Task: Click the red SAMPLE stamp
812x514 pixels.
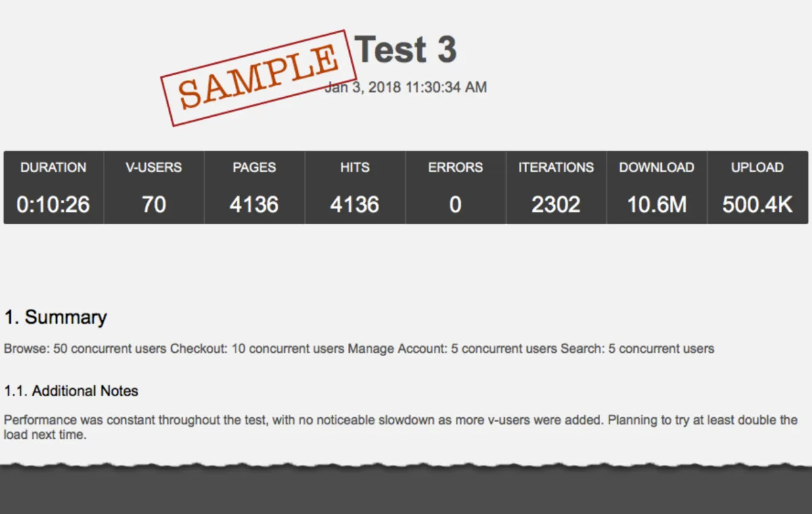Action: (258, 78)
